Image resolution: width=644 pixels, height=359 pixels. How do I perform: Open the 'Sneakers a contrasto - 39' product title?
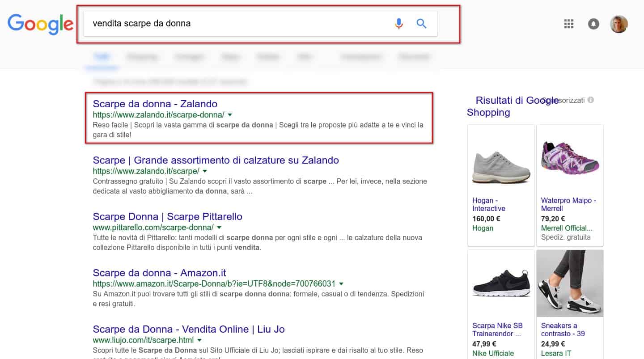click(x=563, y=329)
